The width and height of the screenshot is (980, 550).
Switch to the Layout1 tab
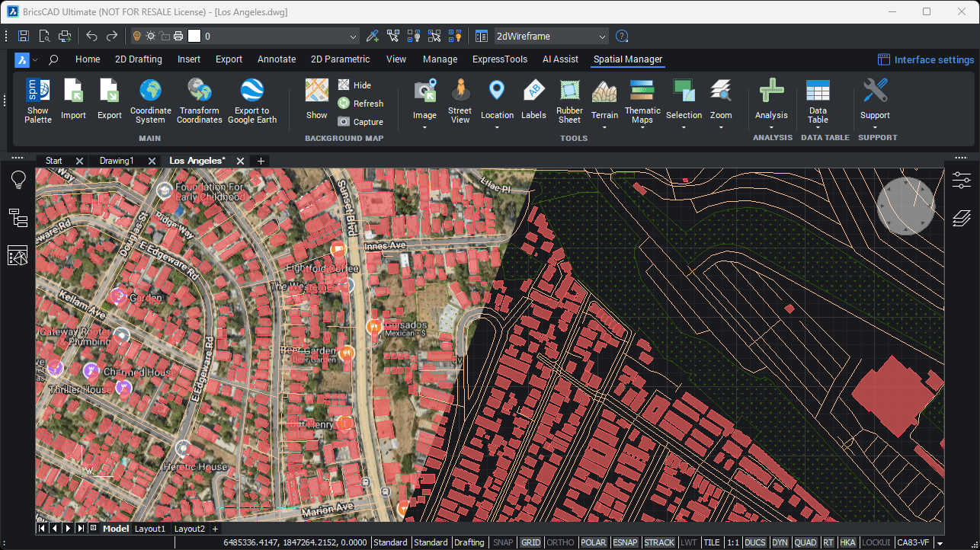tap(150, 529)
